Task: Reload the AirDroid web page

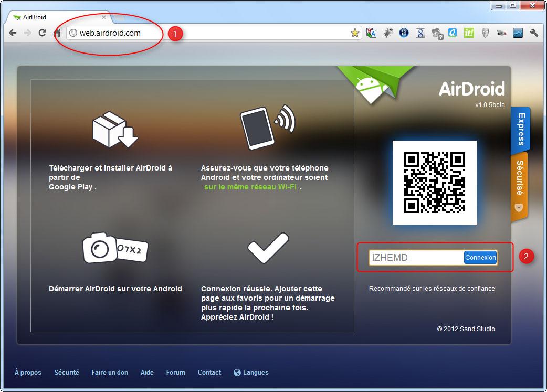Action: 42,33
